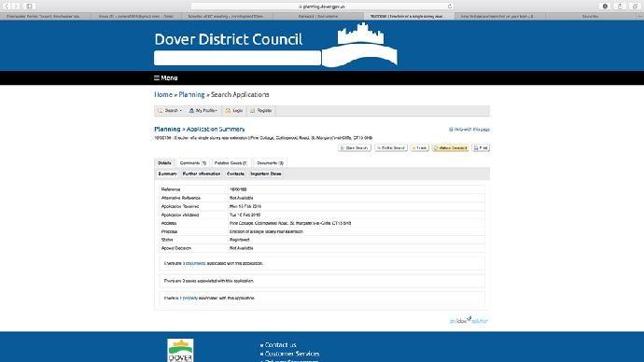This screenshot has width=644, height=362.
Task: Click Planning in the Application Summary heading
Action: point(167,129)
